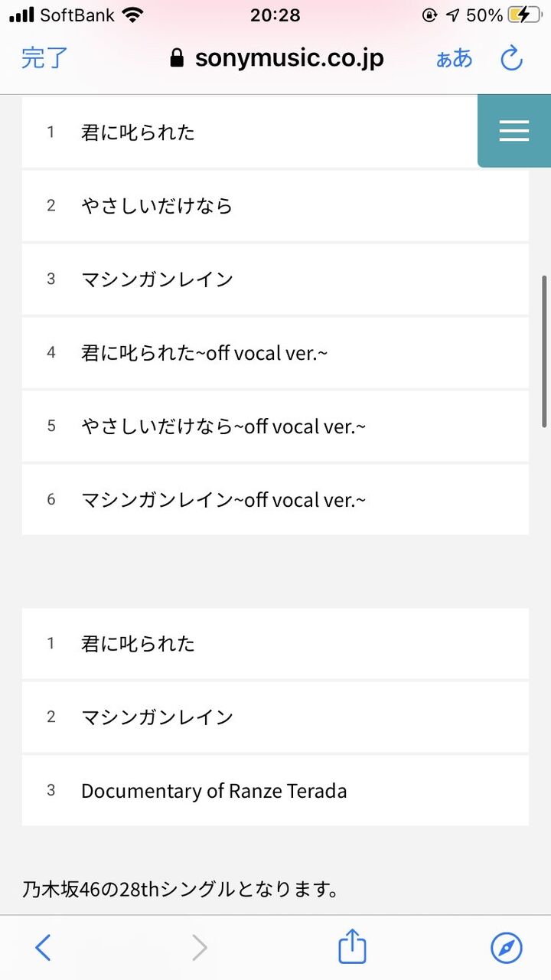The height and width of the screenshot is (980, 551).
Task: Open the ぁあ text size menu
Action: click(x=455, y=59)
